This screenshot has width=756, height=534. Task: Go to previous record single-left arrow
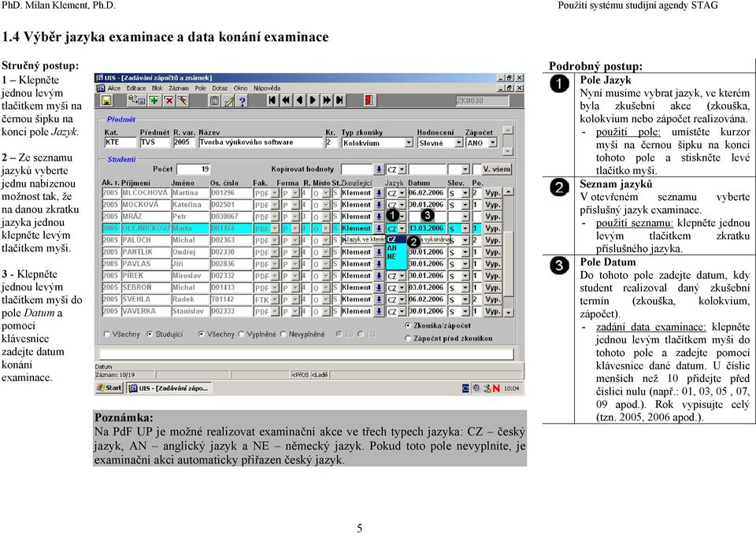299,100
